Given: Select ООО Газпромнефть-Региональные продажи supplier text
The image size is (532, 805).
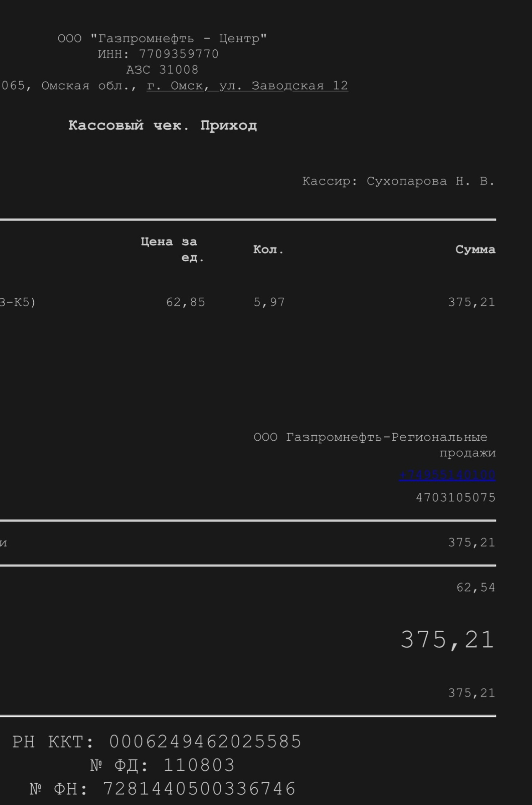Looking at the screenshot, I should pos(375,445).
